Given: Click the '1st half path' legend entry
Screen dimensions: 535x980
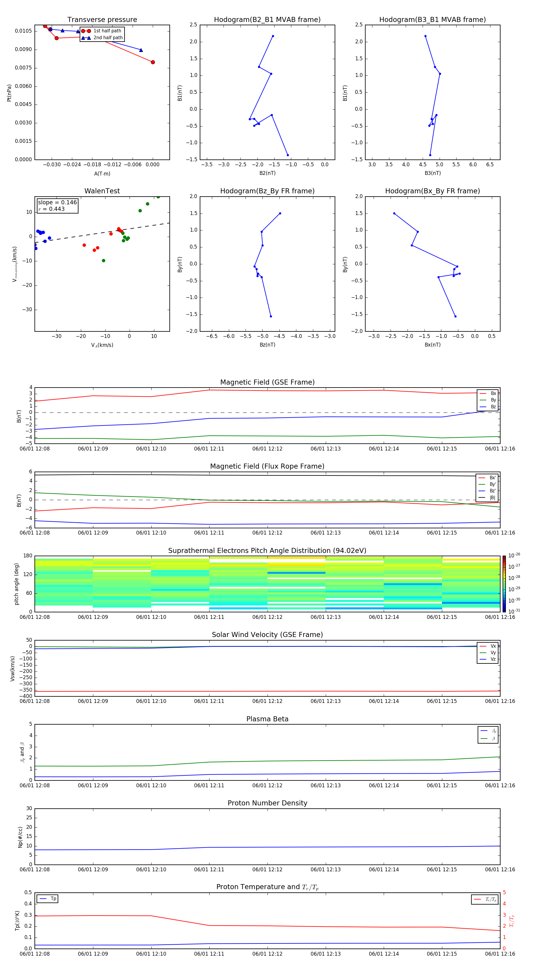Looking at the screenshot, I should tap(102, 31).
